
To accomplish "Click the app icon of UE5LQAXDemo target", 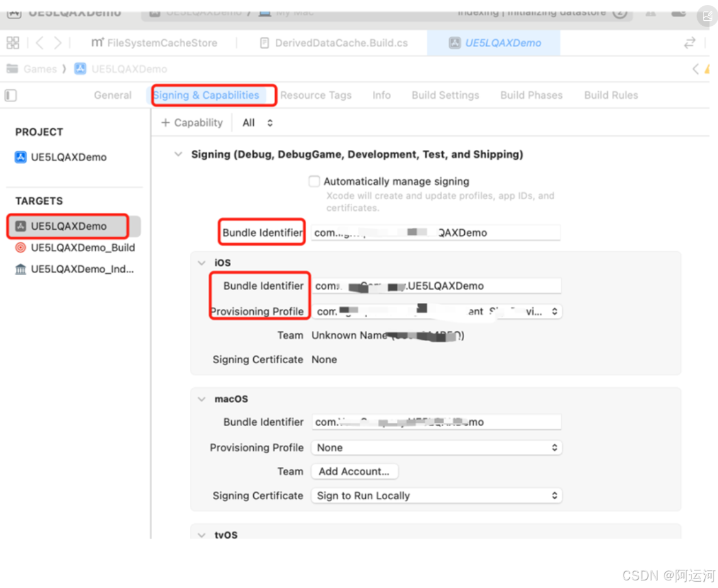I will tap(21, 226).
